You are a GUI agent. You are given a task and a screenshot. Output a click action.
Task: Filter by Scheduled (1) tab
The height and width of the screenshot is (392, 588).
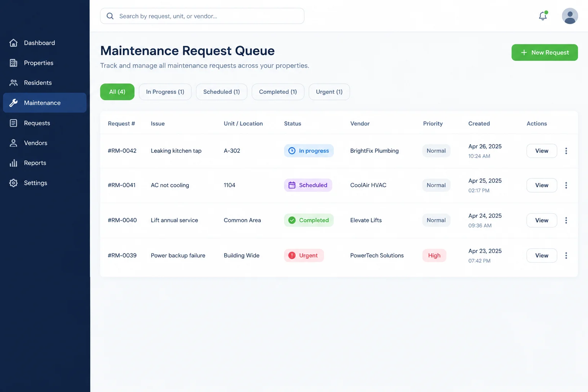[x=222, y=92]
